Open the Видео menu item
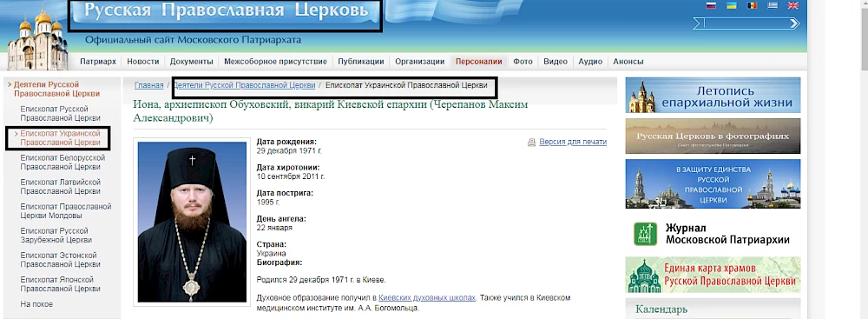This screenshot has height=319, width=868. point(556,62)
